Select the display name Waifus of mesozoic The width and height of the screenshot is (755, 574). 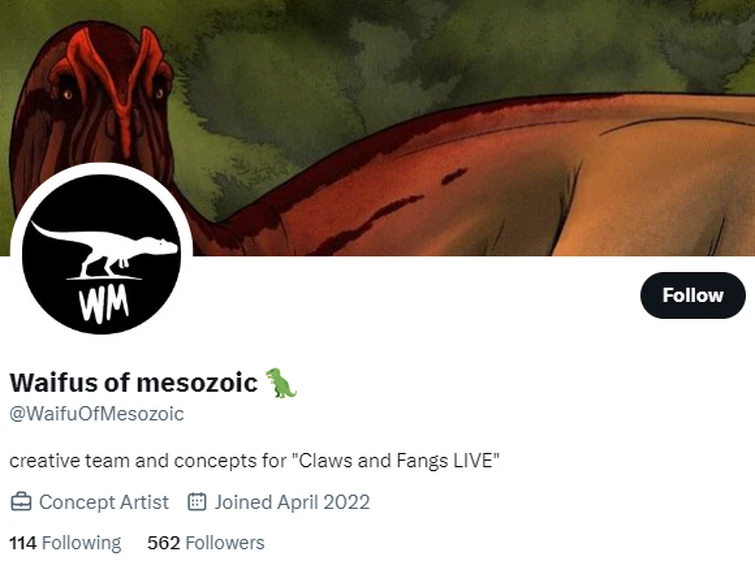click(133, 382)
